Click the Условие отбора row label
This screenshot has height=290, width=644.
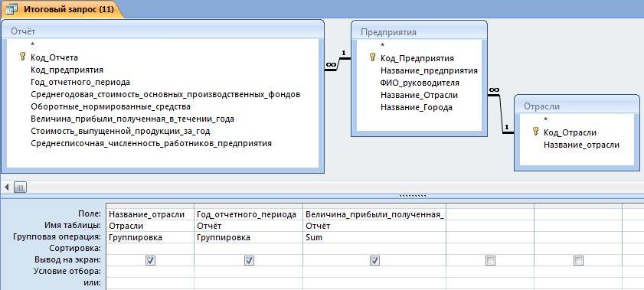67,271
